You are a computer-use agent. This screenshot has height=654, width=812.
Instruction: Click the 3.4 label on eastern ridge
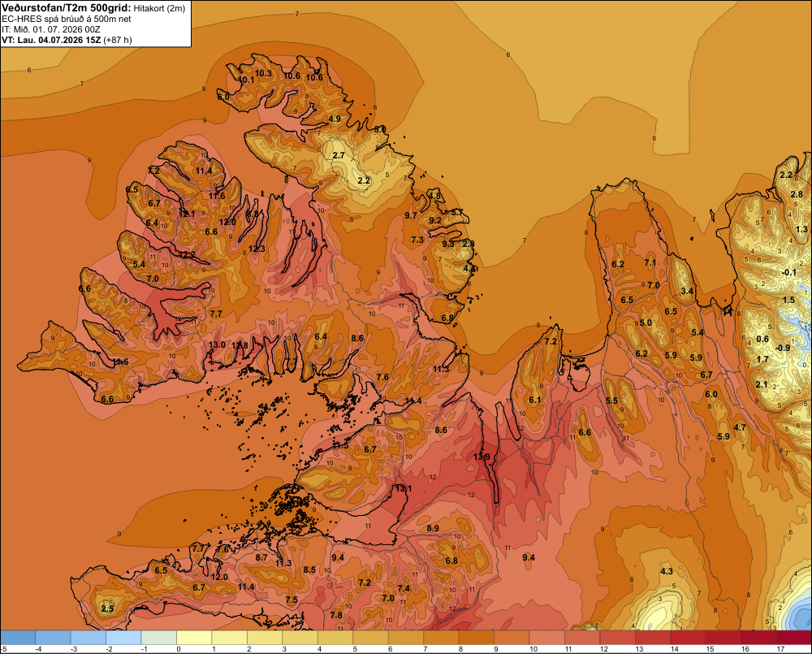click(x=687, y=291)
